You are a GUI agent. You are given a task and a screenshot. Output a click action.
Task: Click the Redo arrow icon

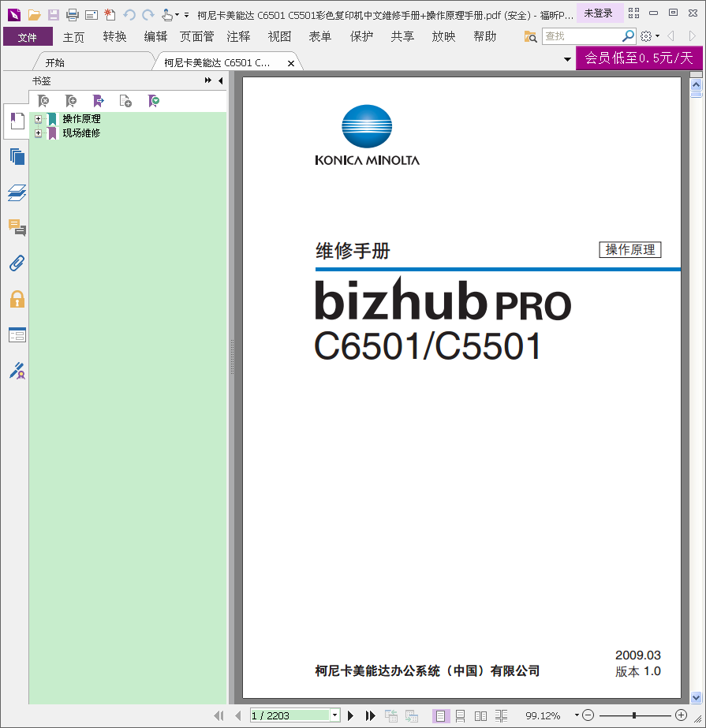pyautogui.click(x=148, y=15)
